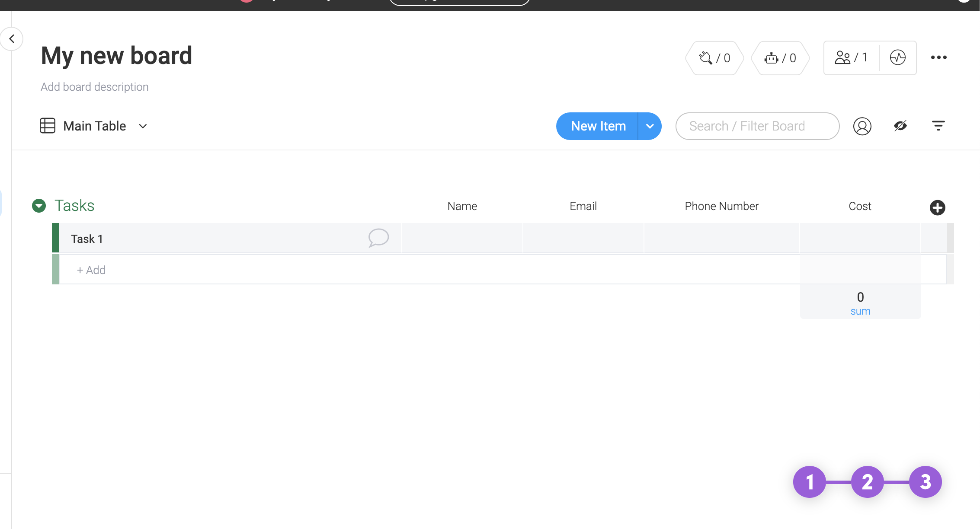
Task: Open the three-dot board options menu
Action: click(x=938, y=57)
